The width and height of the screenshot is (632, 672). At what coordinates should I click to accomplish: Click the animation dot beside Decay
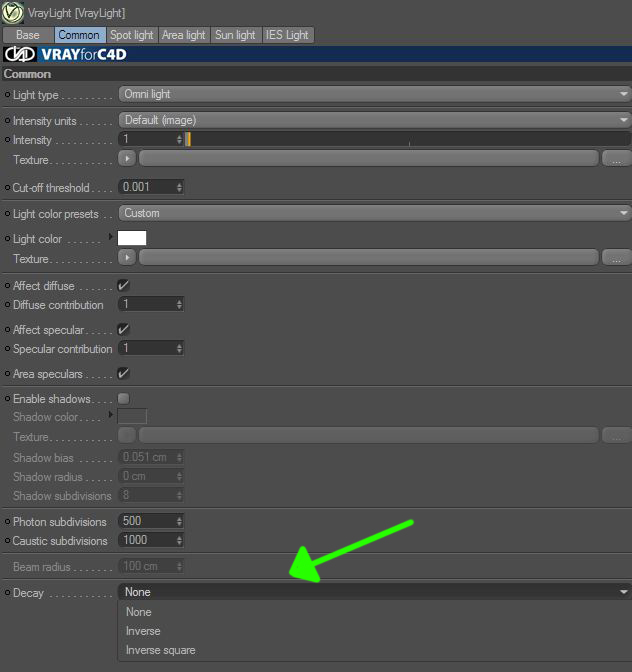point(7,593)
